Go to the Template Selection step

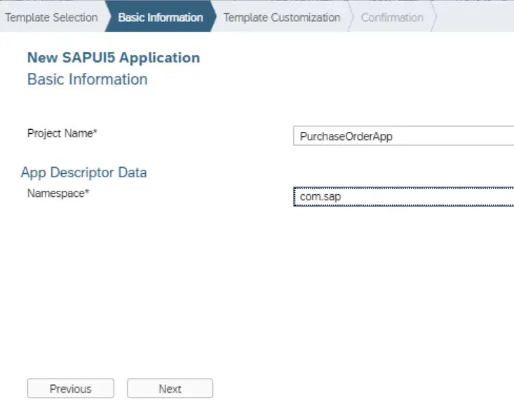[51, 18]
